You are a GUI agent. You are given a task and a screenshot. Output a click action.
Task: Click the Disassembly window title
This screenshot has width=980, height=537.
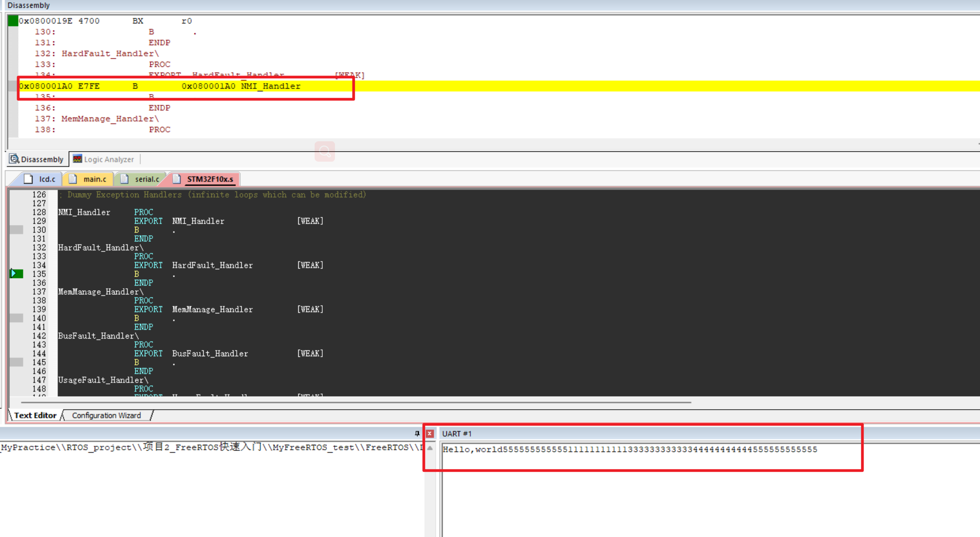click(29, 5)
